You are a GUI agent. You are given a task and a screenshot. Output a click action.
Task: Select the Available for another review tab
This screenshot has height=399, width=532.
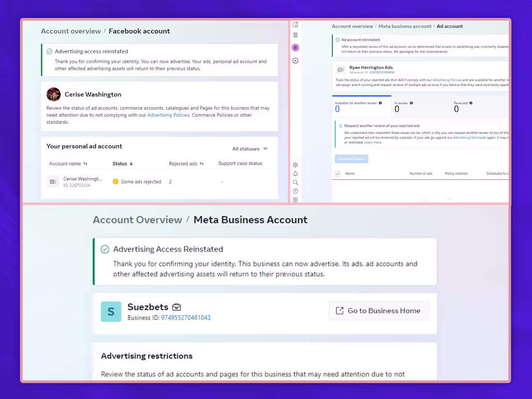coord(362,106)
